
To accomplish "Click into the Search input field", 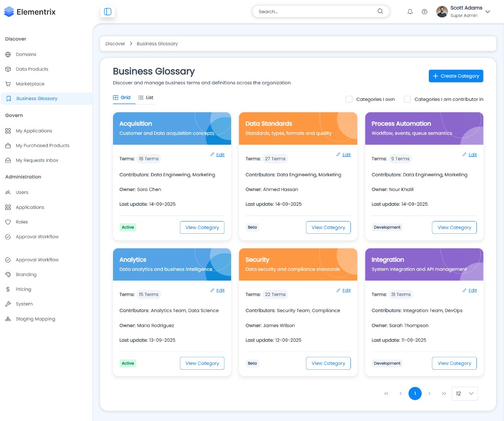I will 315,12.
